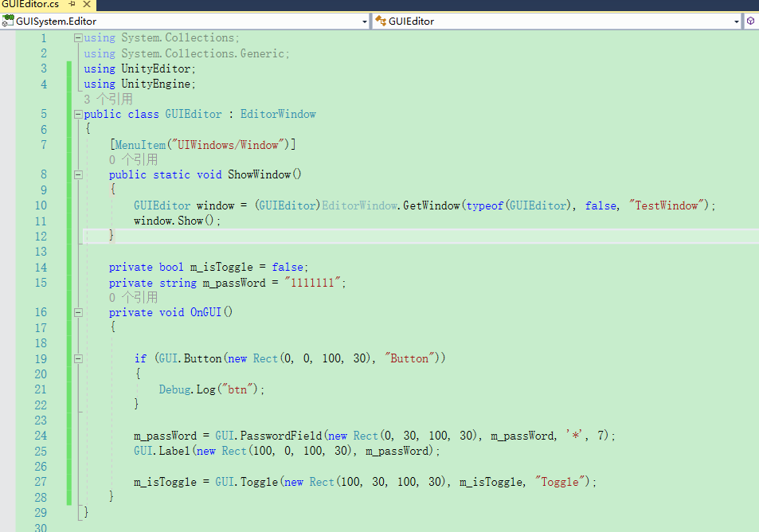Collapse the GUIEditor class region
The image size is (759, 532).
(78, 114)
